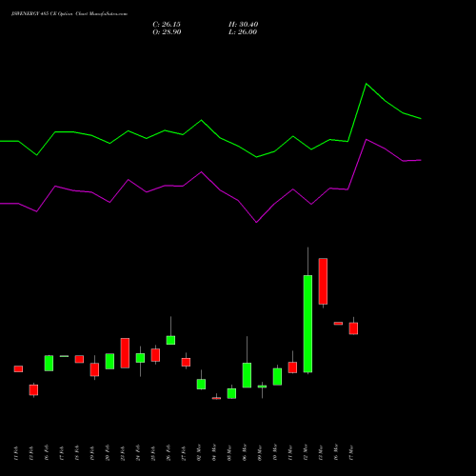Select the 12 Mar date label
476x476 pixels.
[306, 453]
